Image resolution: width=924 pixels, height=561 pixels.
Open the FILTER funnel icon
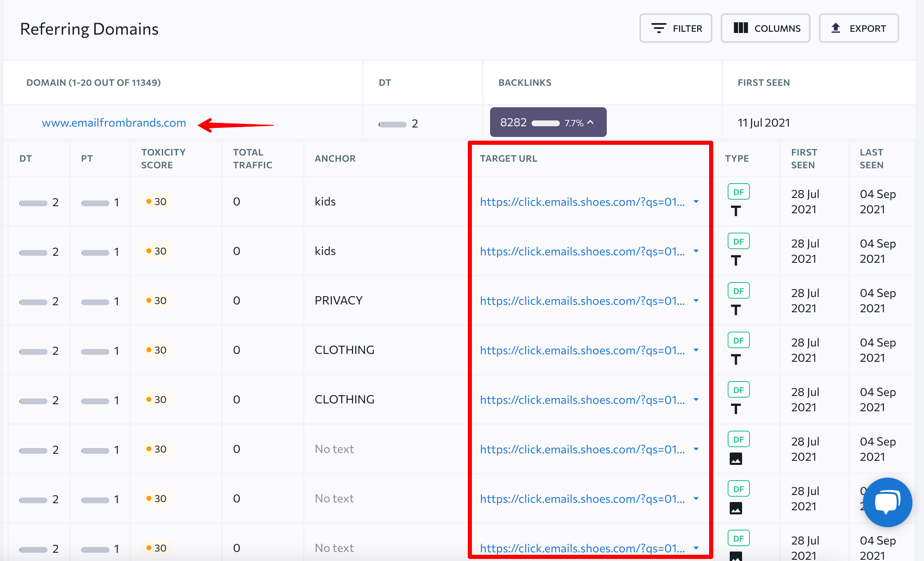coord(659,28)
